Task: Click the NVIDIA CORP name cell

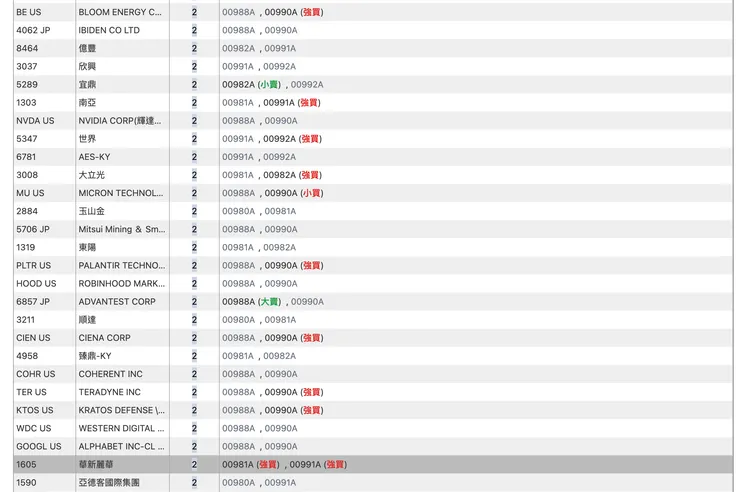Action: [120, 121]
